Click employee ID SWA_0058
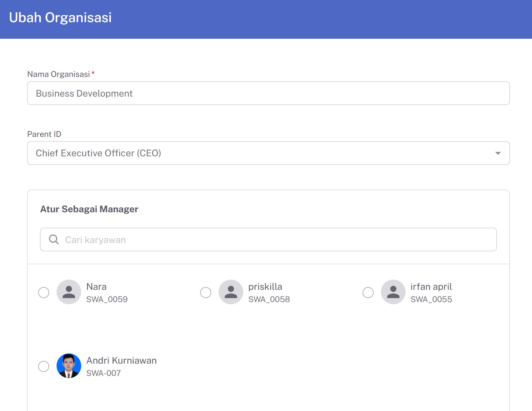532x411 pixels. click(269, 299)
